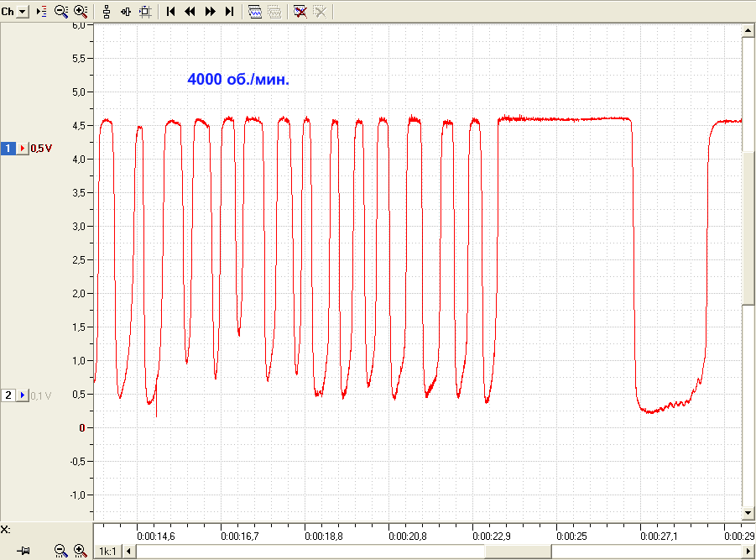
Task: Click the horizontal fit waveform icon
Action: pyautogui.click(x=126, y=12)
